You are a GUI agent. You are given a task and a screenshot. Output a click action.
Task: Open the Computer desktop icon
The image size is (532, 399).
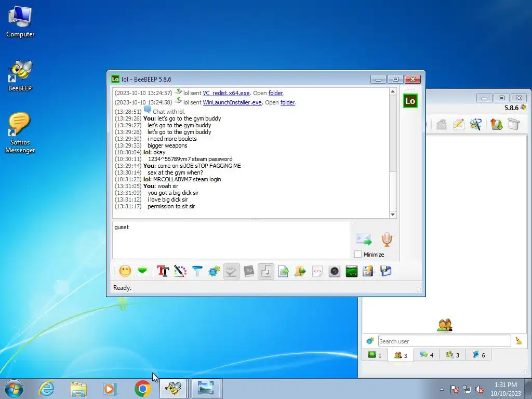pyautogui.click(x=20, y=22)
